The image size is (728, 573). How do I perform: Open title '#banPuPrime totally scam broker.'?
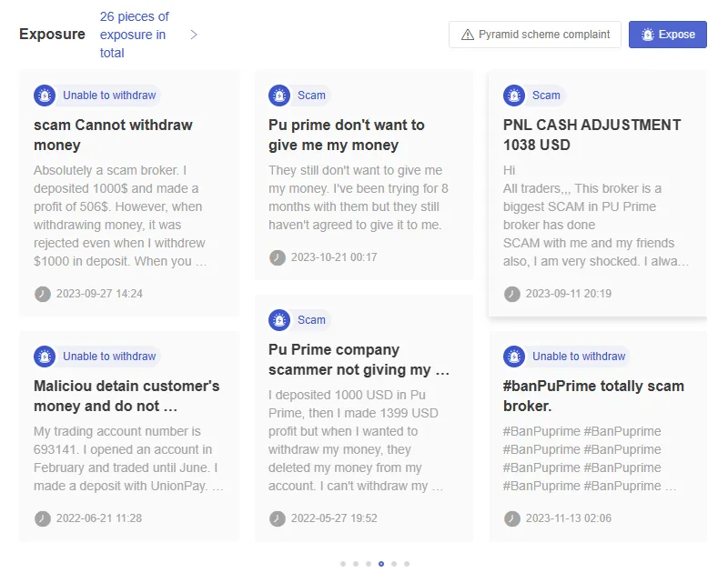pos(593,396)
